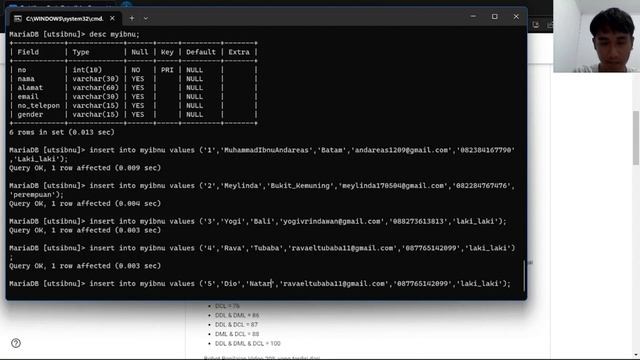Click the 'Default' column header

tap(201, 52)
